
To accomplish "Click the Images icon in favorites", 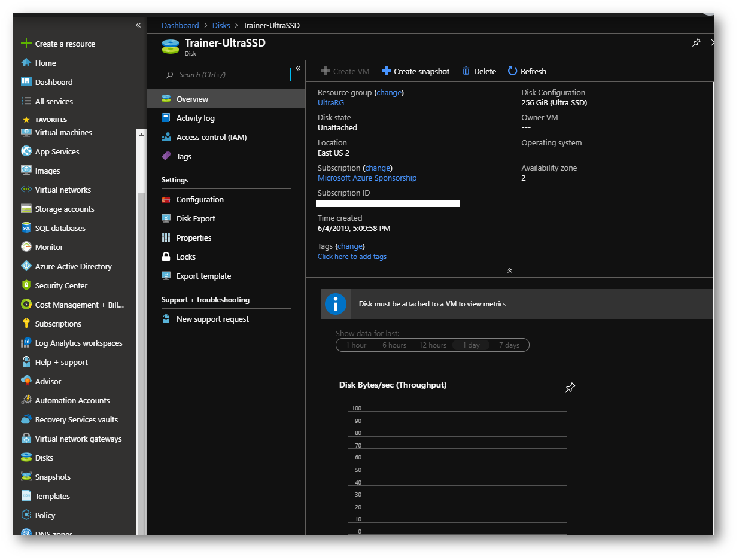I will [x=26, y=171].
